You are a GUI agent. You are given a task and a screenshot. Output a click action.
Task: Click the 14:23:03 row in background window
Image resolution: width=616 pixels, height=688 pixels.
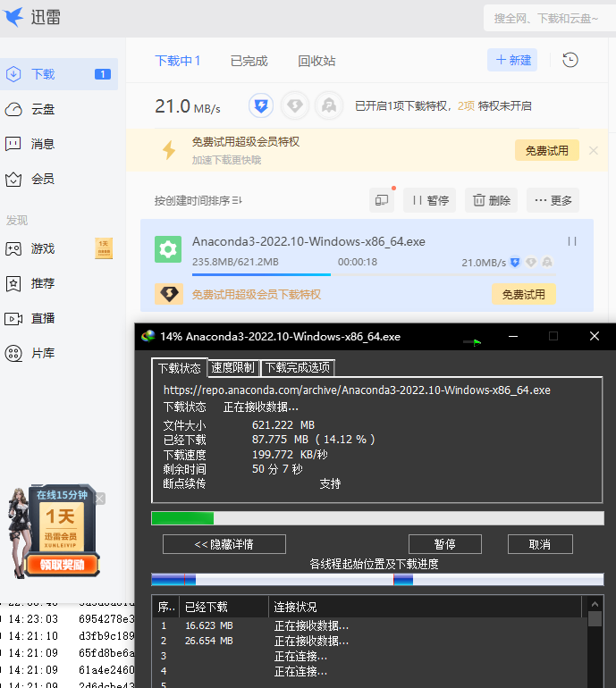68,619
